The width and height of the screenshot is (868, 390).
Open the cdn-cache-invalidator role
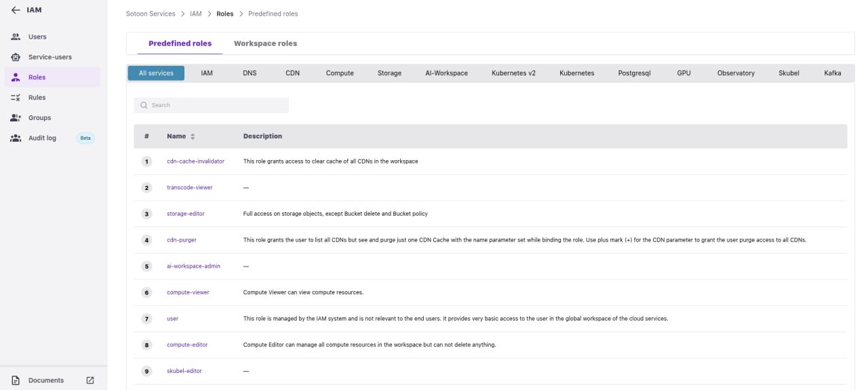click(195, 161)
